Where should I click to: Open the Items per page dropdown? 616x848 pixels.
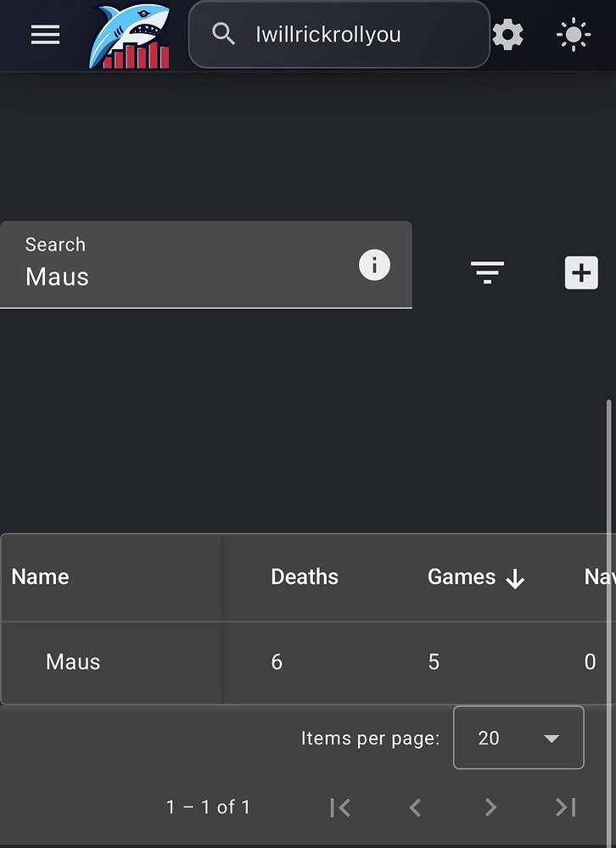click(518, 738)
